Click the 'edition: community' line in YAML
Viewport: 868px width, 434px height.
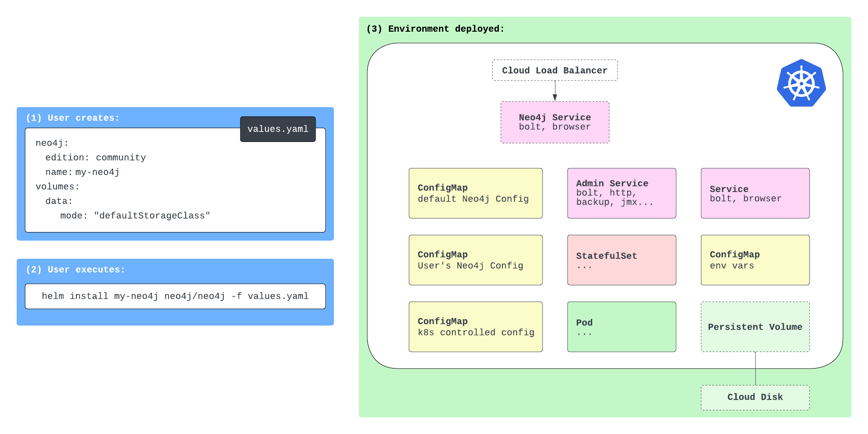[x=96, y=158]
